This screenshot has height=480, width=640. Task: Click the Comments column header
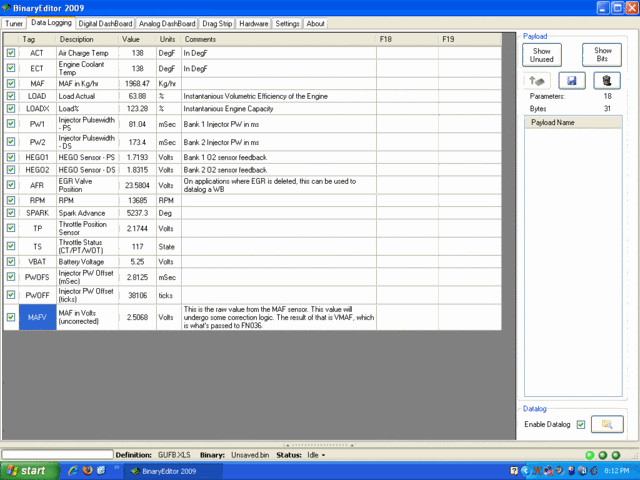279,39
